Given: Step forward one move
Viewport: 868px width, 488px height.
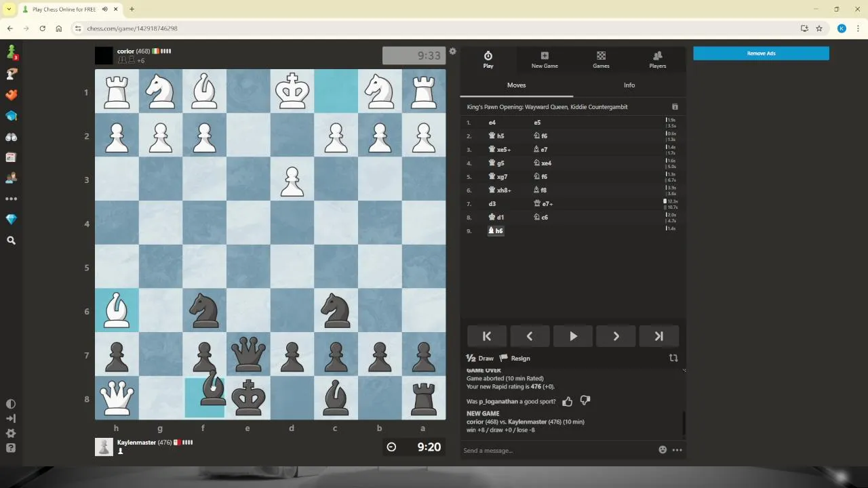Looking at the screenshot, I should click(x=616, y=336).
